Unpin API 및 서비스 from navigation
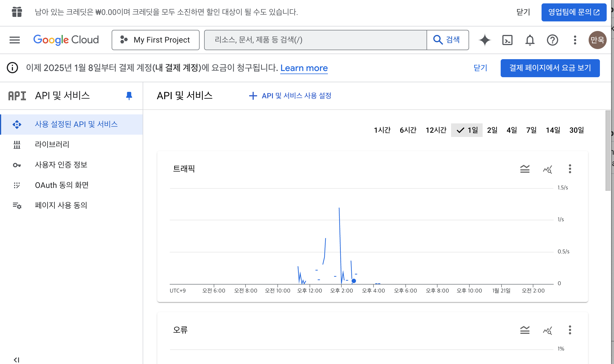 (129, 96)
